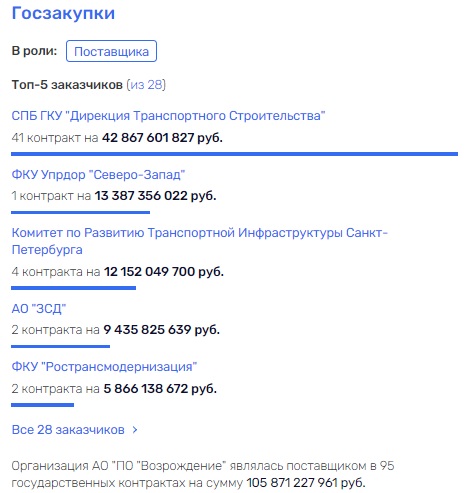Open the Госзакупки heading link
The height and width of the screenshot is (493, 467).
point(63,13)
